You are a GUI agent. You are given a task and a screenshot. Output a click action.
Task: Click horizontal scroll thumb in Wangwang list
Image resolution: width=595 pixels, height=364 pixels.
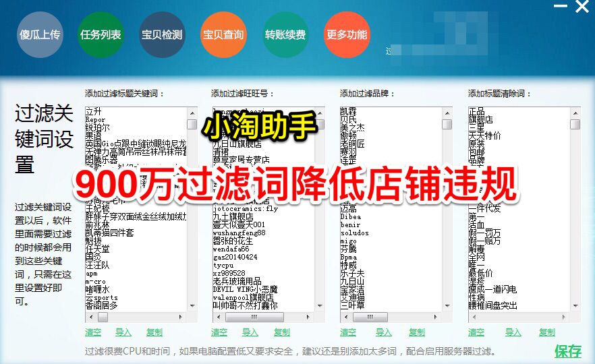coord(254,317)
